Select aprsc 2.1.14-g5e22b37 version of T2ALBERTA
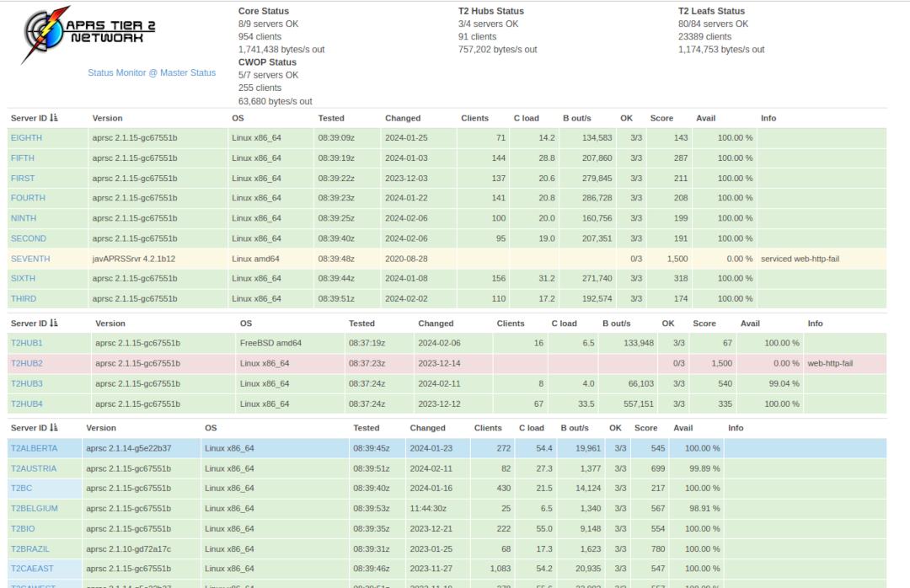The height and width of the screenshot is (588, 910). (x=129, y=448)
